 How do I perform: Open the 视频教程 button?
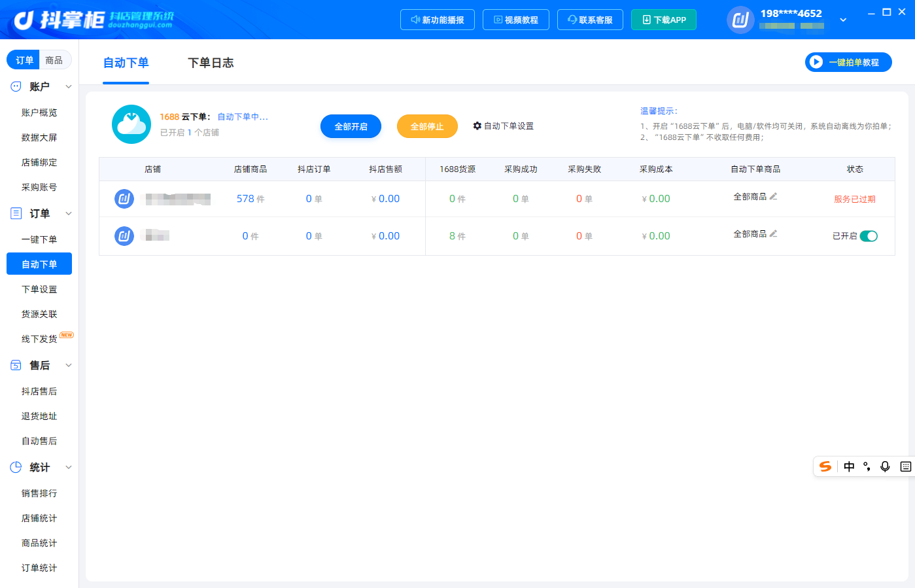[x=515, y=20]
